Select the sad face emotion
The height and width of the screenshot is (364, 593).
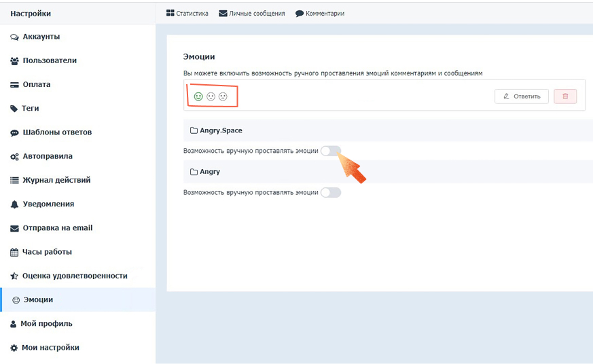click(223, 96)
